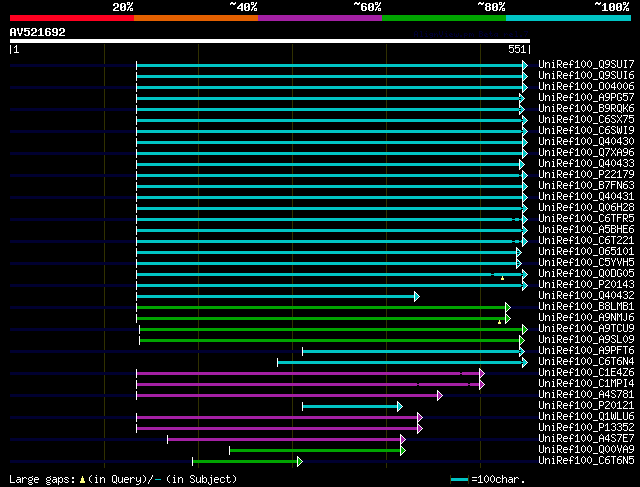Open the UniRef100_P22179 hit label
Viewport: 640px width, 487px height.
click(x=586, y=174)
